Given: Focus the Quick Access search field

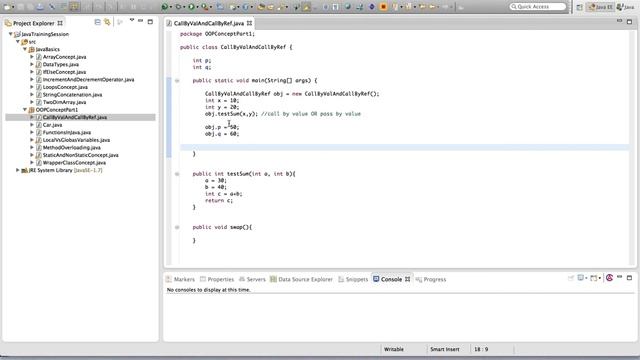Looking at the screenshot, I should (538, 7).
